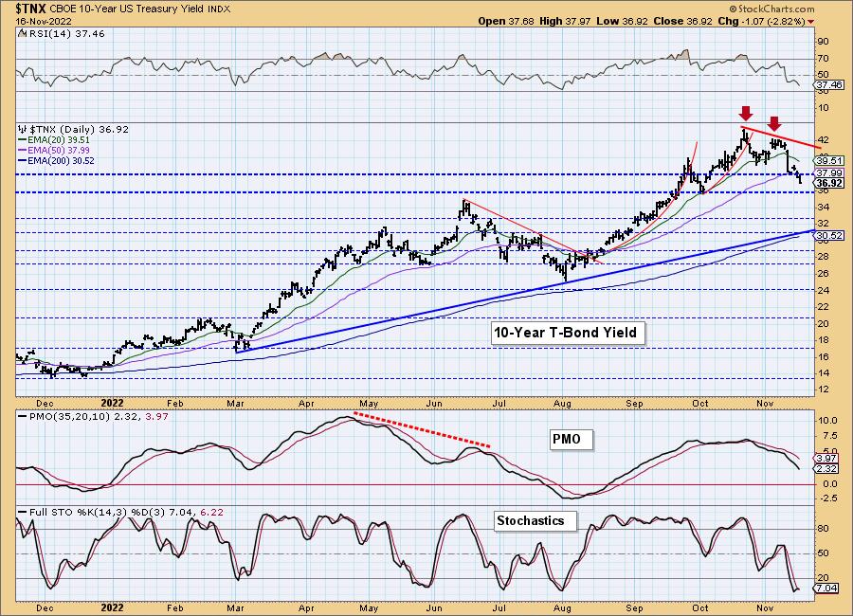Screen dimensions: 853x616
Task: Click the Oct label below the price panel
Action: click(700, 403)
